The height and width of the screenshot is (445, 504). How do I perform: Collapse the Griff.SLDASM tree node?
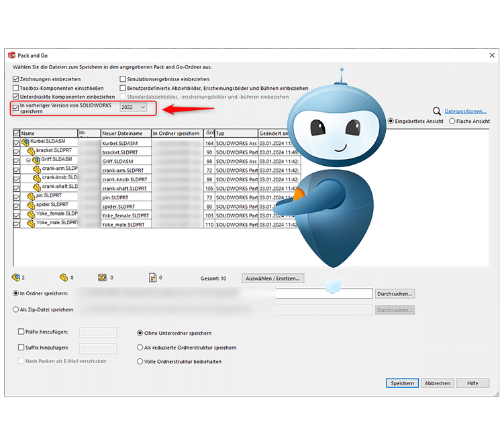pos(28,160)
